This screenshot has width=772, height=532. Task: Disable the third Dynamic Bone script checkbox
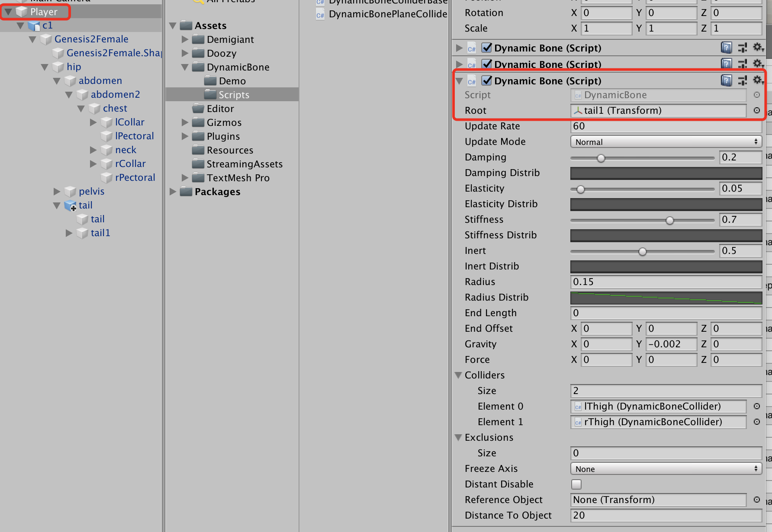coord(486,80)
